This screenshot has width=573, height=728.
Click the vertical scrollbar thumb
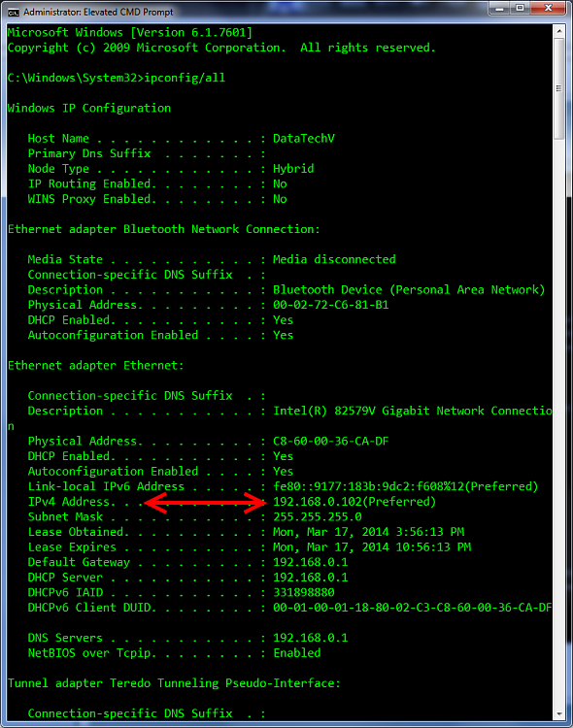559,88
